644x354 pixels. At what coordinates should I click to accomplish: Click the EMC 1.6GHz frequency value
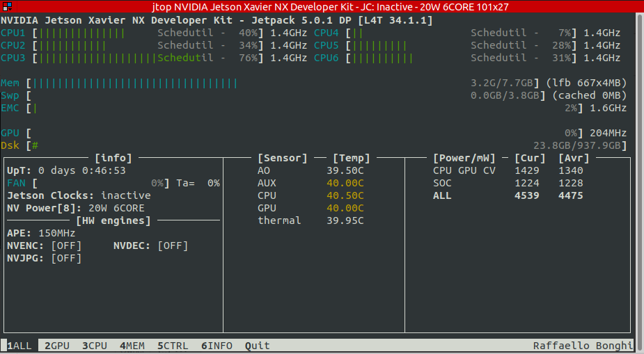point(608,108)
